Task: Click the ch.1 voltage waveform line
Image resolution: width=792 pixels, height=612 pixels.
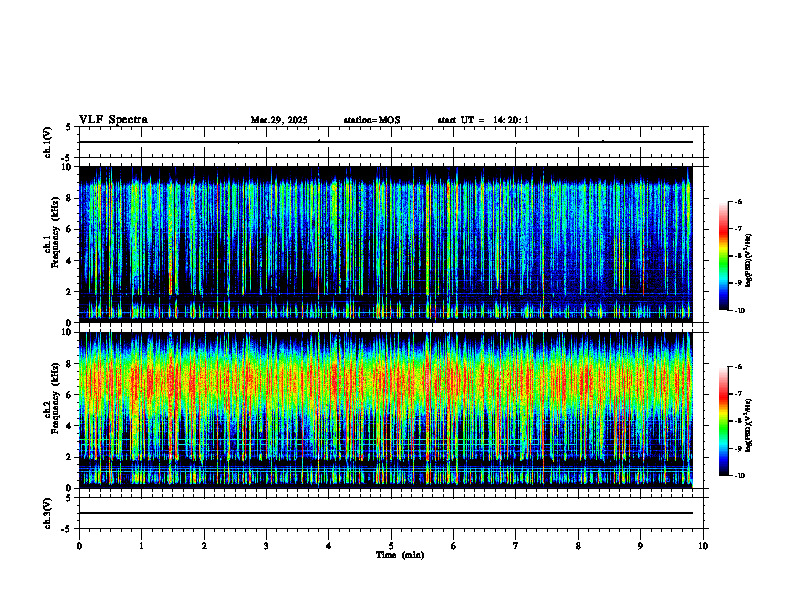Action: point(385,142)
